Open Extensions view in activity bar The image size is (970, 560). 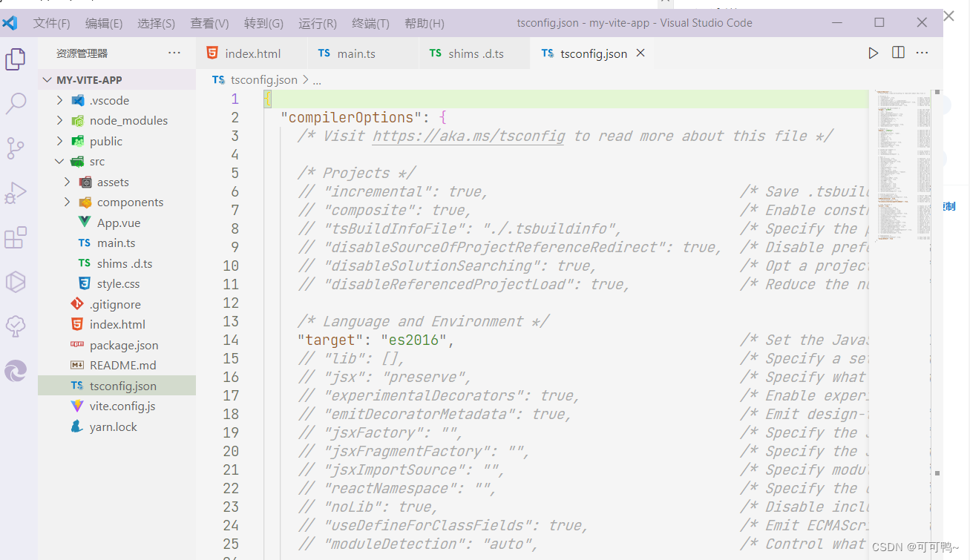tap(16, 237)
